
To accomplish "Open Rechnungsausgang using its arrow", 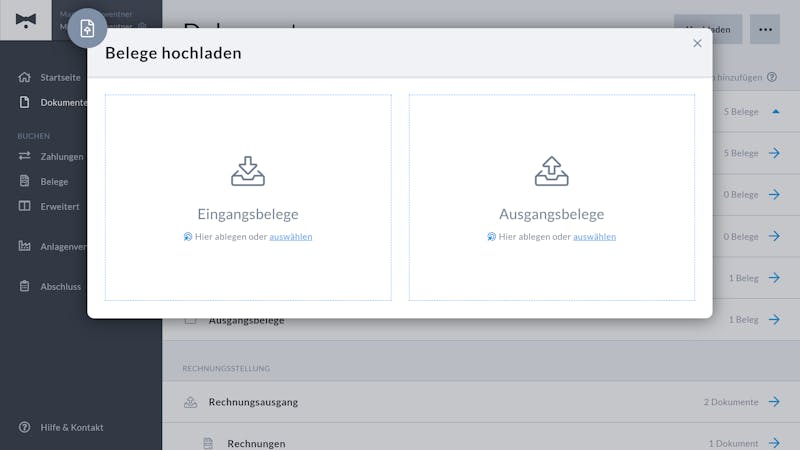I will (774, 402).
